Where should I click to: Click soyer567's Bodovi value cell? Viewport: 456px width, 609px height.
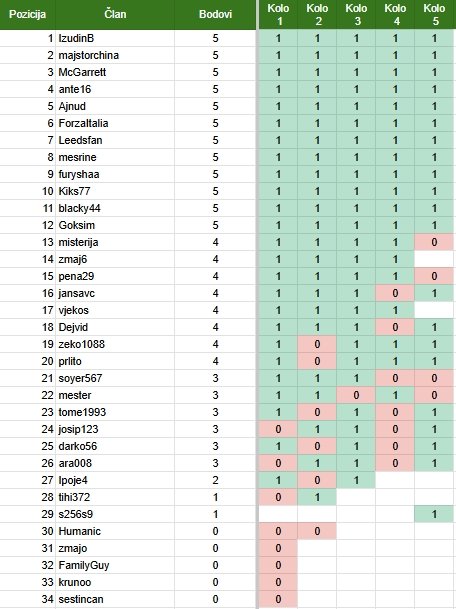[x=215, y=378]
